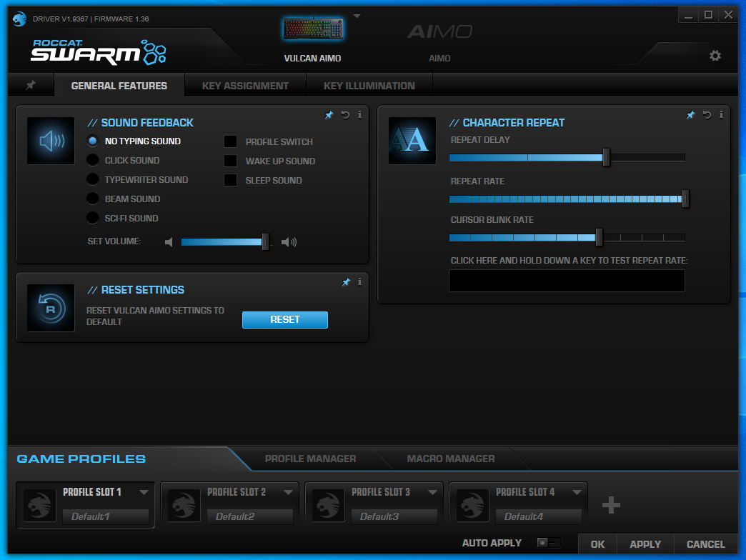Open the pinned features tab icon
This screenshot has height=560, width=746.
coord(31,85)
